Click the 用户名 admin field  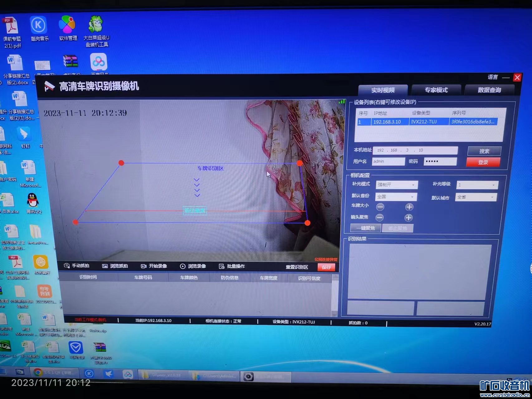pyautogui.click(x=388, y=161)
